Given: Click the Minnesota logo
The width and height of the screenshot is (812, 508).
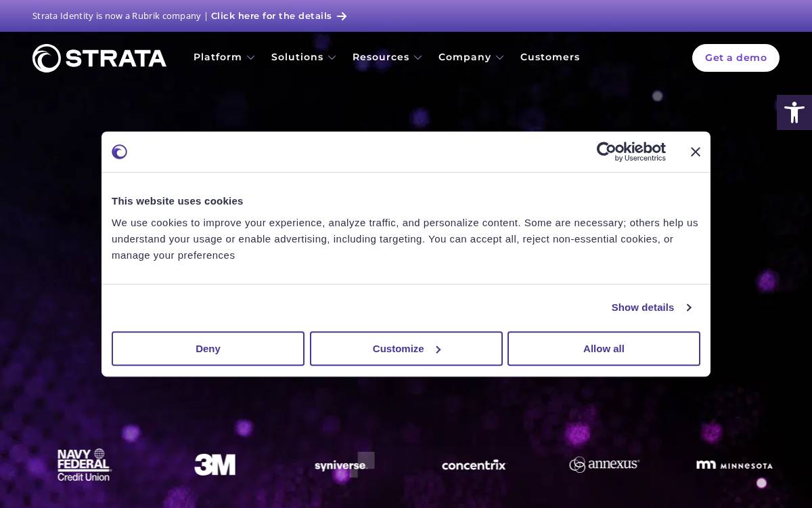Looking at the screenshot, I should [734, 465].
